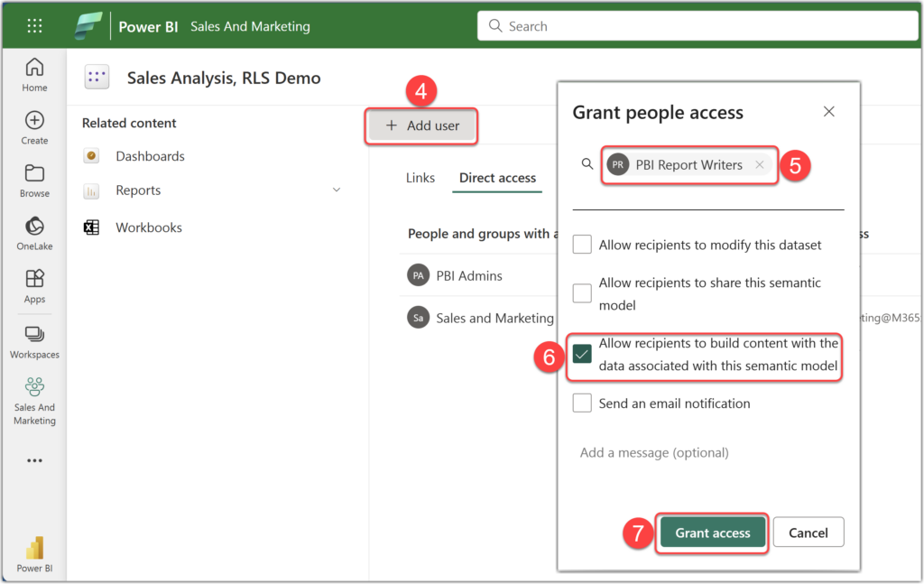Open Create from the left navigation
The width and height of the screenshot is (924, 584).
pyautogui.click(x=34, y=128)
